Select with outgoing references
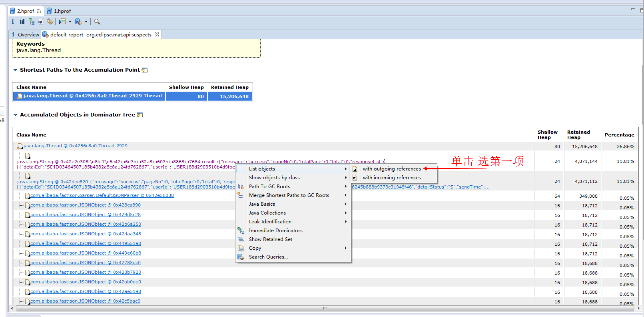Image resolution: width=644 pixels, height=317 pixels. (393, 169)
